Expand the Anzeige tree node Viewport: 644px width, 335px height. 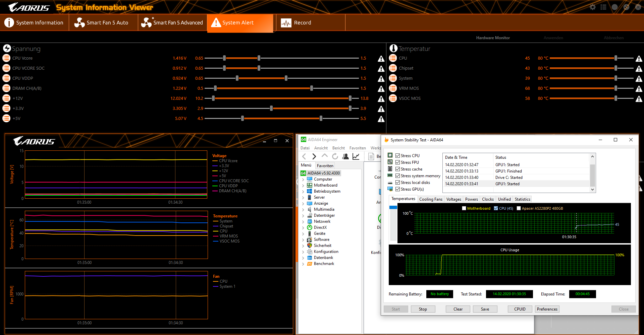(303, 203)
